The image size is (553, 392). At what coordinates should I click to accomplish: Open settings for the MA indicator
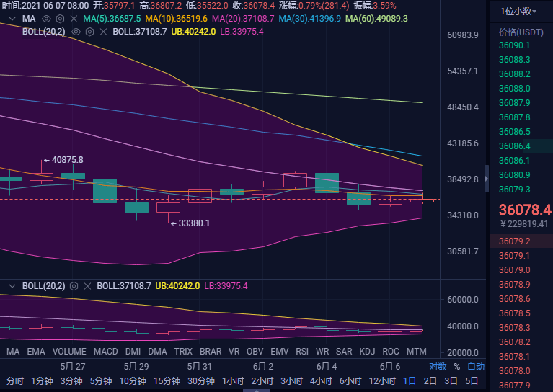[59, 18]
